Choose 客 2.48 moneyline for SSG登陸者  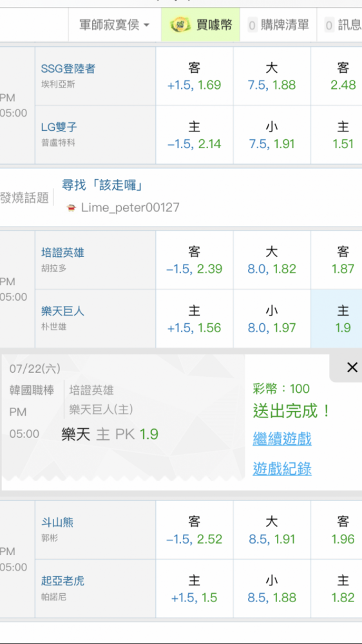pyautogui.click(x=336, y=77)
